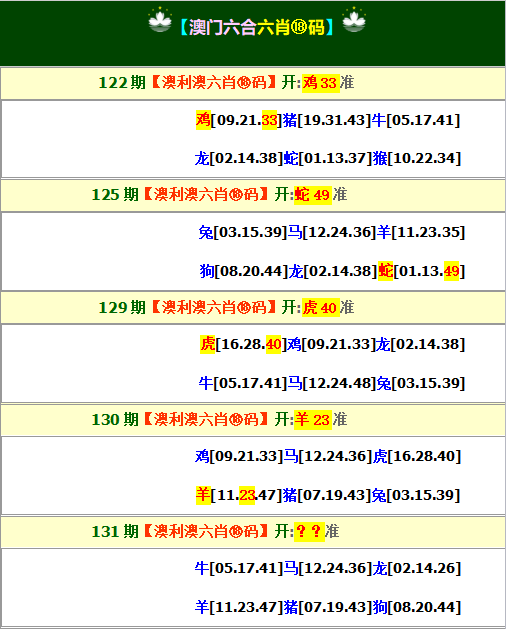Click the right lotus flower icon
Screen dimensions: 506x629
pyautogui.click(x=354, y=20)
